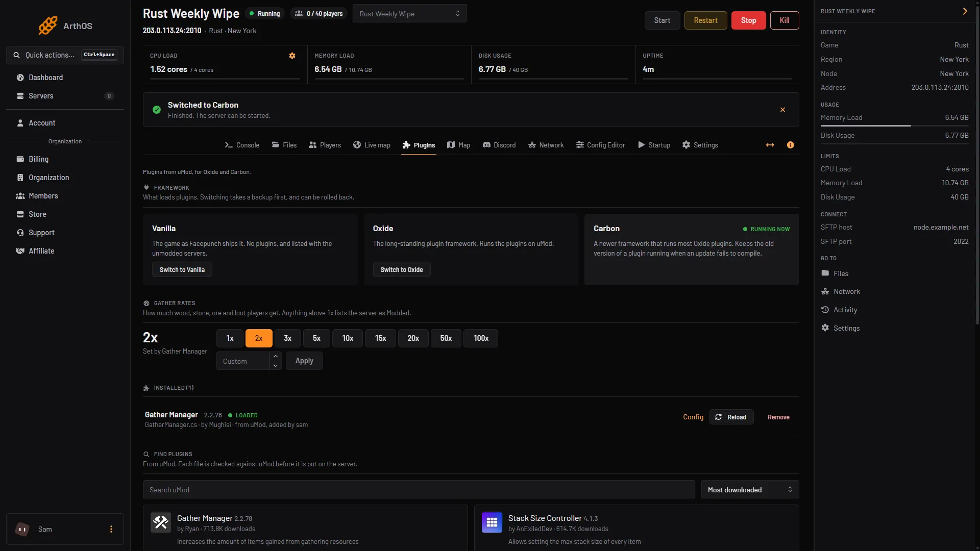This screenshot has width=980, height=551.
Task: Switch to the Config Editor tab
Action: [600, 145]
